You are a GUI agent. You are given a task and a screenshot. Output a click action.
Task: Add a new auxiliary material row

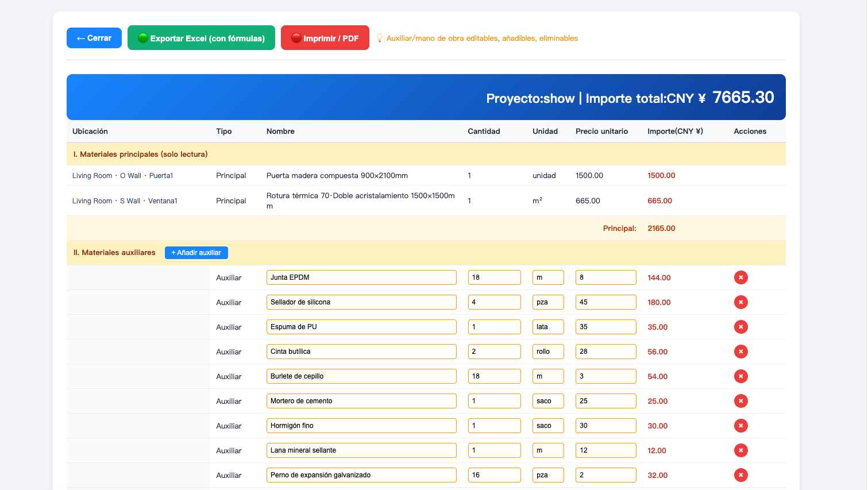[x=196, y=253]
